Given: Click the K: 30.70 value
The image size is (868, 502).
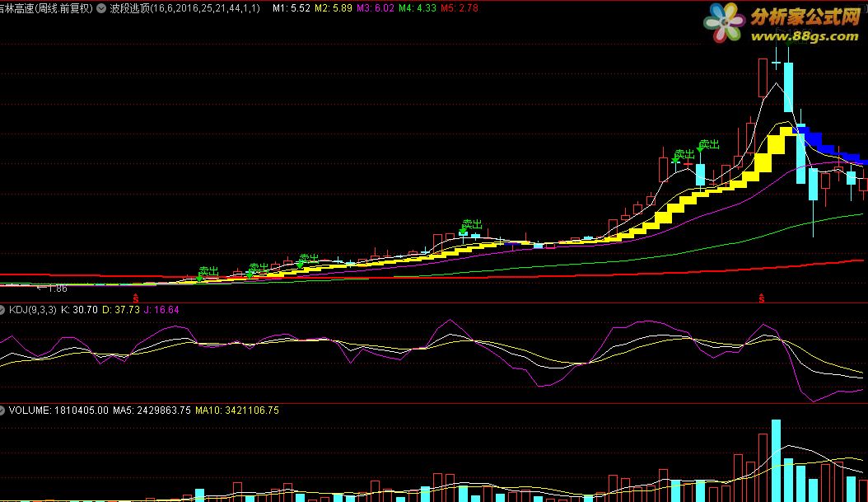Looking at the screenshot, I should (x=79, y=310).
